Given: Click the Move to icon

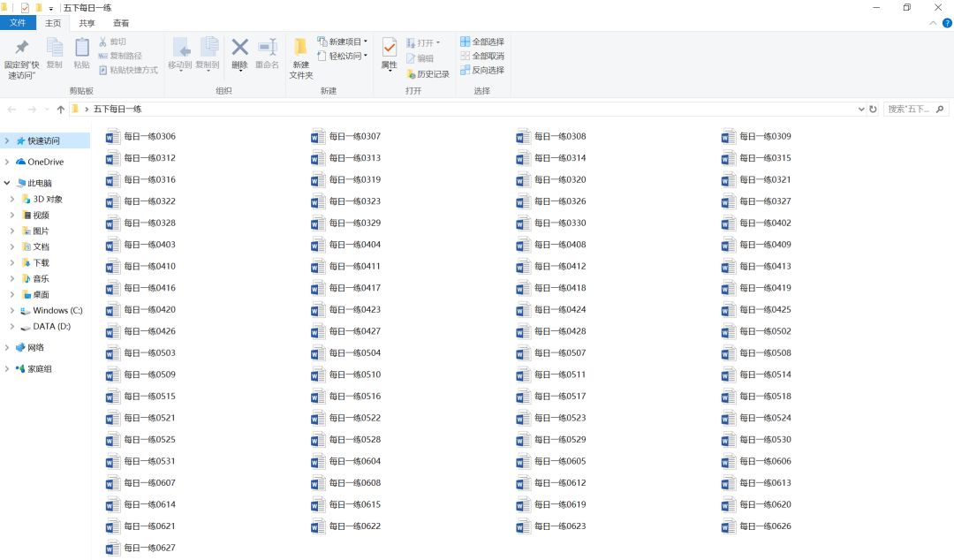Looking at the screenshot, I should pyautogui.click(x=181, y=48).
